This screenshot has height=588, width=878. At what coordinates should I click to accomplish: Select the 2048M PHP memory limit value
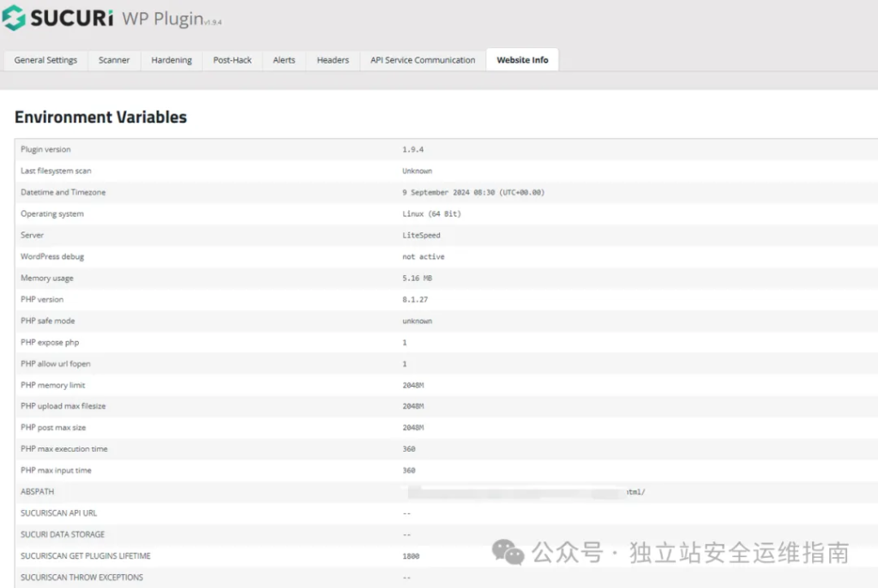pyautogui.click(x=413, y=385)
